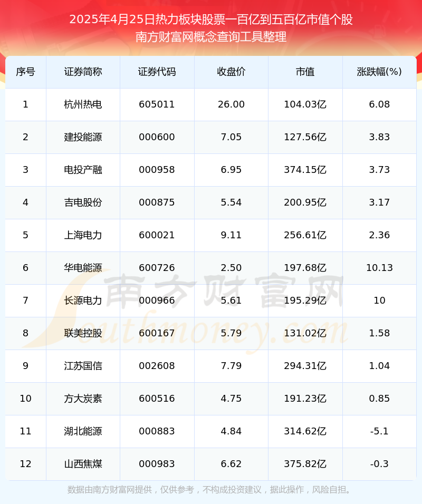Click stock code 600167
The width and height of the screenshot is (422, 504).
coord(157,333)
